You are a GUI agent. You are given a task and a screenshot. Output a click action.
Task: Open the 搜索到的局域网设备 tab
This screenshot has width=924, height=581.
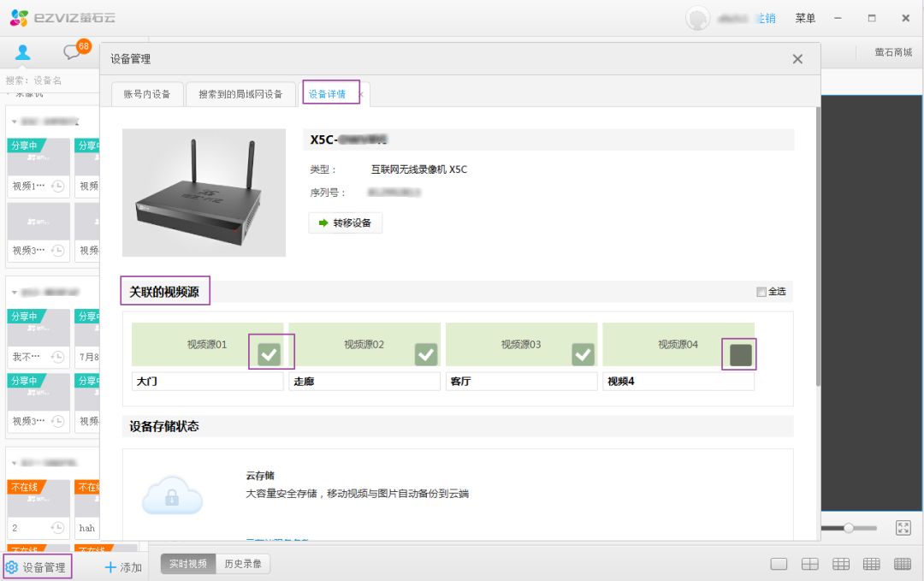click(x=240, y=94)
